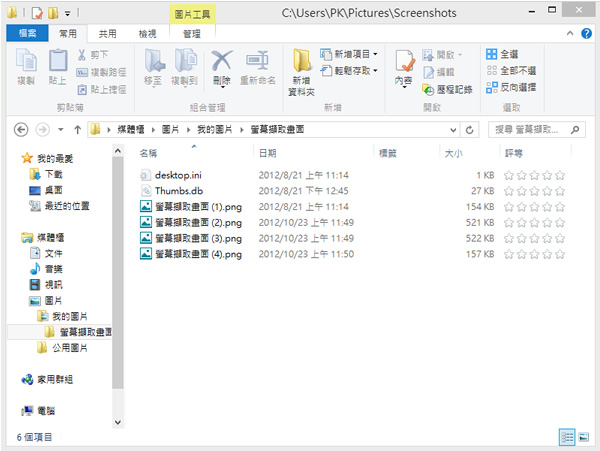The image size is (600, 451).
Task: Click the new folder icon in title bar
Action: pos(53,13)
